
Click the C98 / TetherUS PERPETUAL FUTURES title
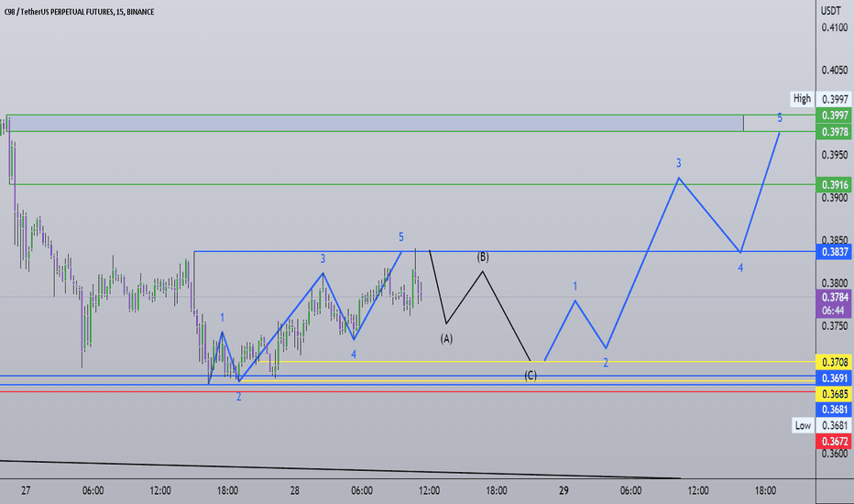pyautogui.click(x=79, y=11)
